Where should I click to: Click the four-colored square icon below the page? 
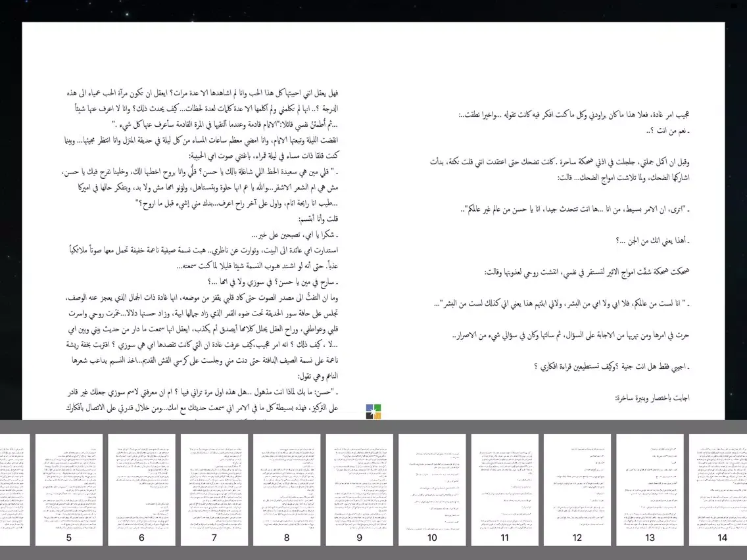(x=373, y=411)
